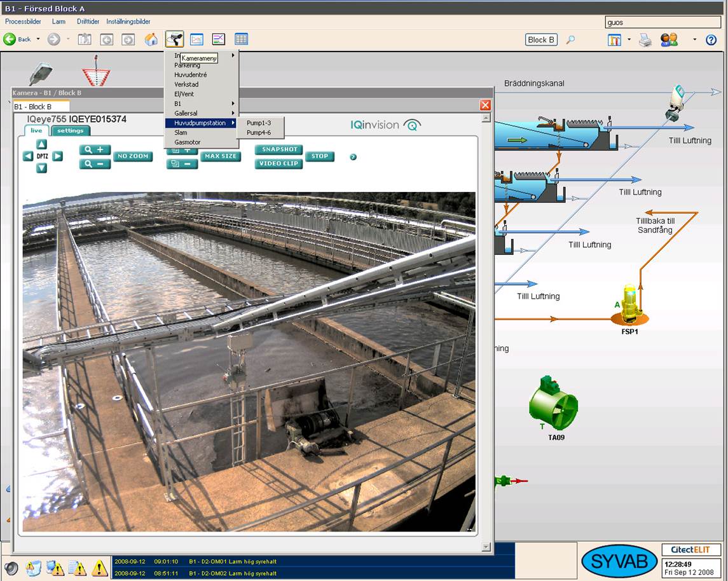Click the username input field
The image size is (728, 581).
click(x=663, y=22)
